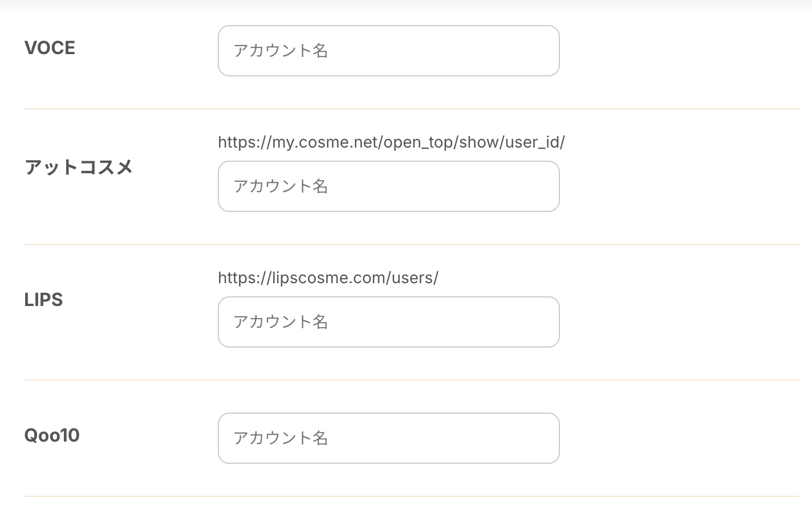Click the アカウント名 placeholder in Qoo10 row
This screenshot has width=812, height=506.
coord(281,438)
